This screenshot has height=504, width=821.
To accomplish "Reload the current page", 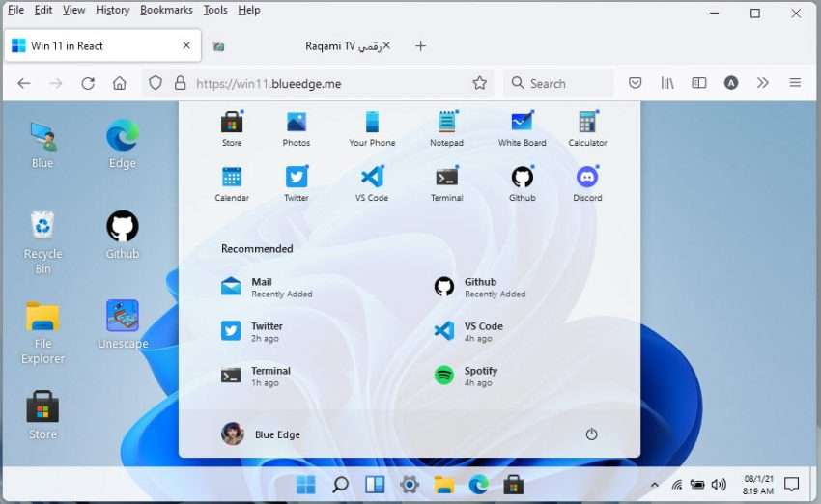I will [x=88, y=83].
